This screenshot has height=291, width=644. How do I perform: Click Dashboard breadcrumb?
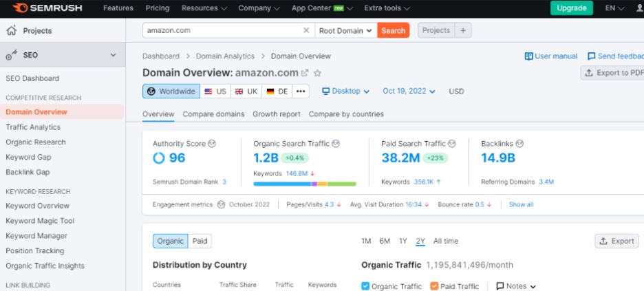161,56
